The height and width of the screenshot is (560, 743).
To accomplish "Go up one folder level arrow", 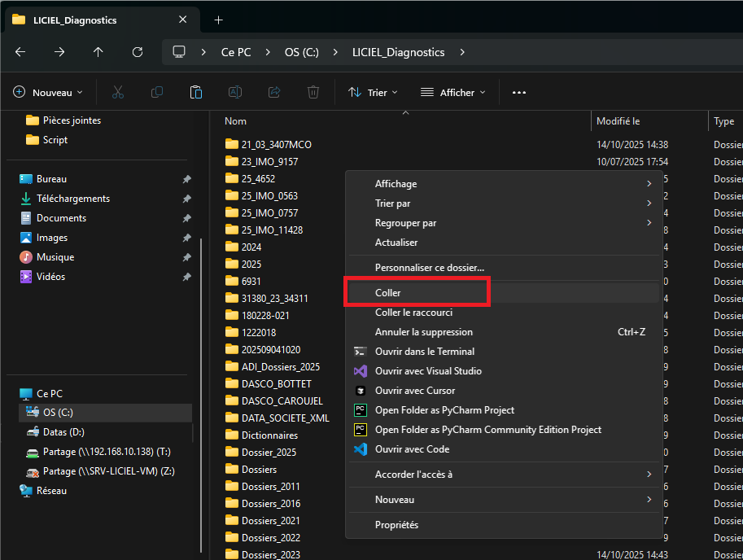I will click(x=98, y=52).
